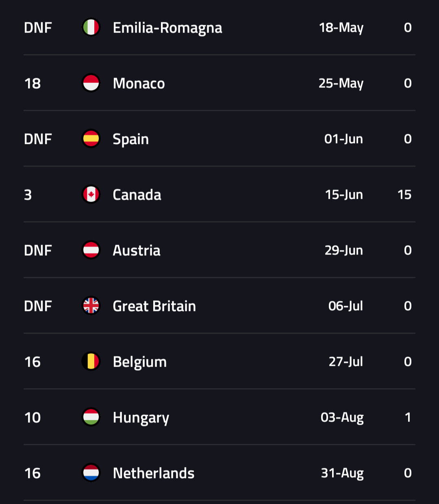Click the Hungary flag icon
439x504 pixels.
[x=91, y=417]
